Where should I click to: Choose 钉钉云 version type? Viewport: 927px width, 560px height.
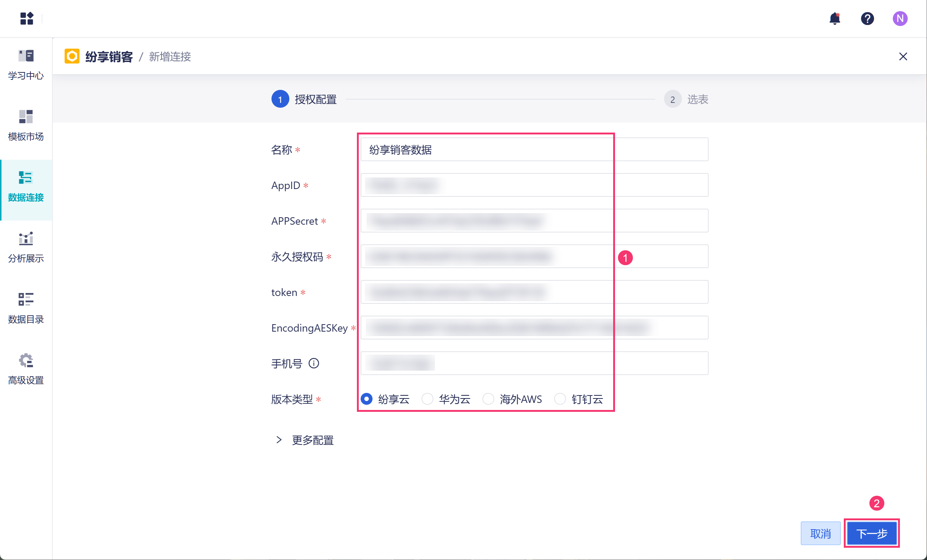pos(560,399)
